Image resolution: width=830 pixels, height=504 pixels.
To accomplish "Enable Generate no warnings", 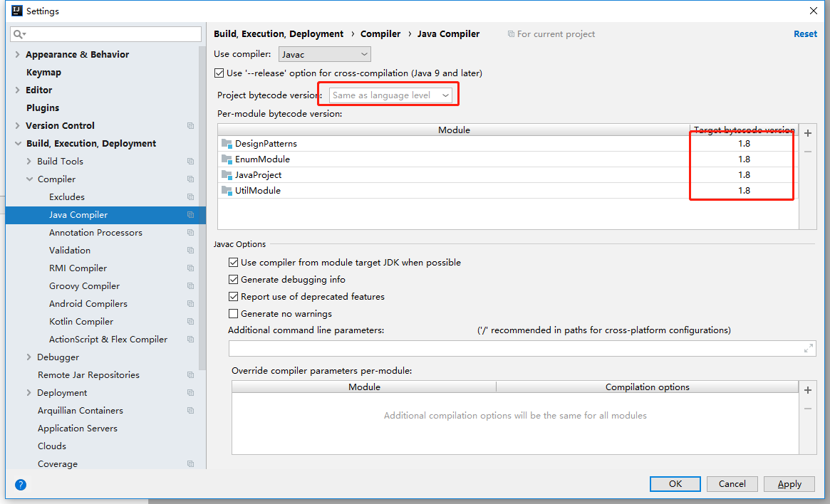I will click(x=233, y=313).
